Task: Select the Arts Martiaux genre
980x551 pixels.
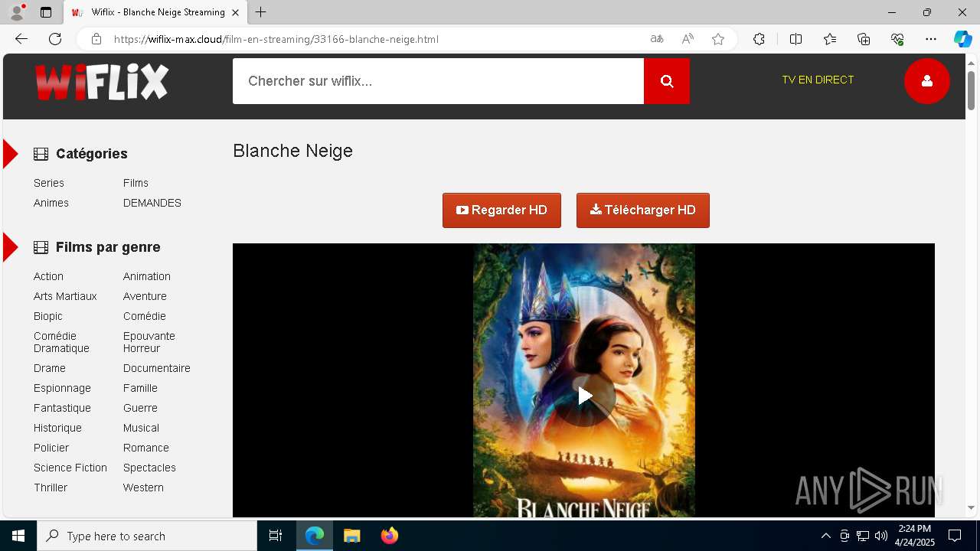Action: (x=65, y=296)
